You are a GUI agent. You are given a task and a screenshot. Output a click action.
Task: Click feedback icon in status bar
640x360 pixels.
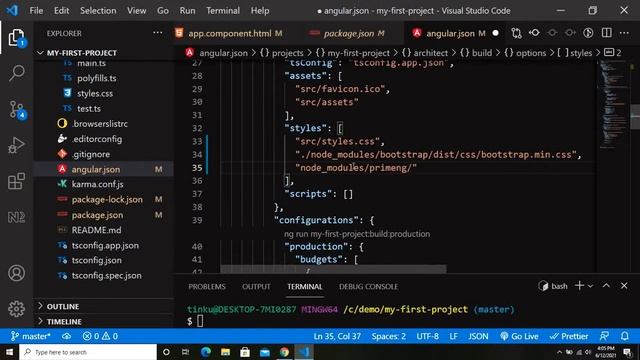click(604, 336)
